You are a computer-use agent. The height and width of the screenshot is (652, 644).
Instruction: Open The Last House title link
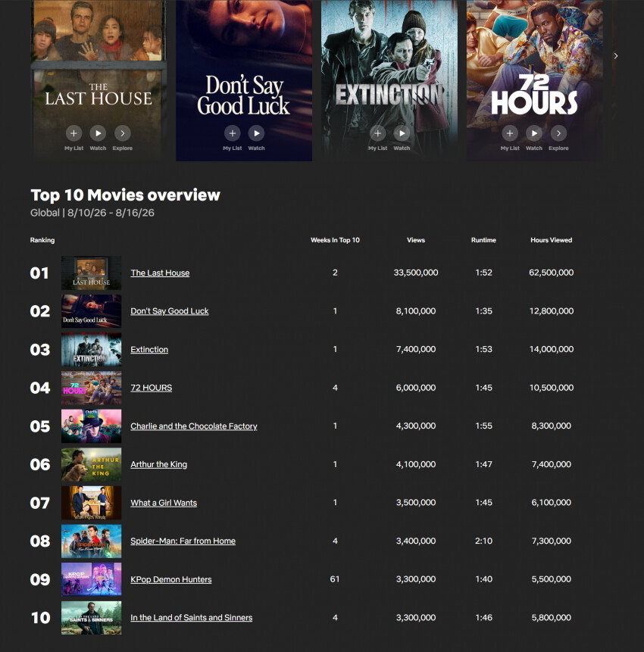point(160,273)
